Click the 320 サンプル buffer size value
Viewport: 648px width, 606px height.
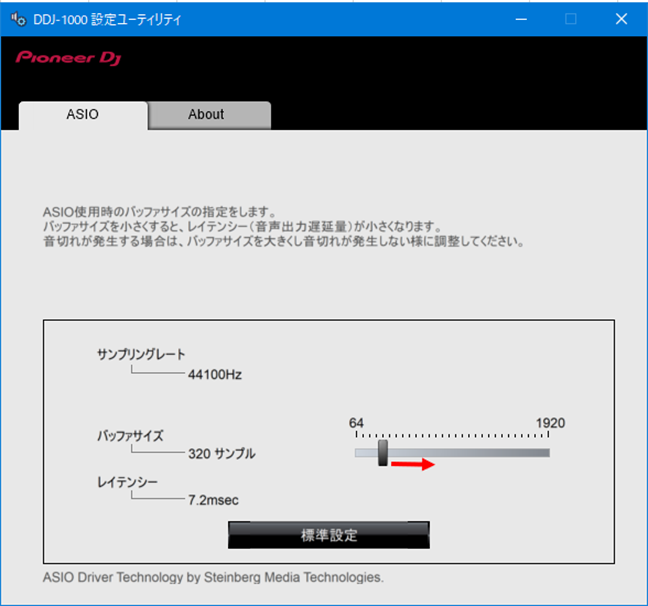click(222, 453)
